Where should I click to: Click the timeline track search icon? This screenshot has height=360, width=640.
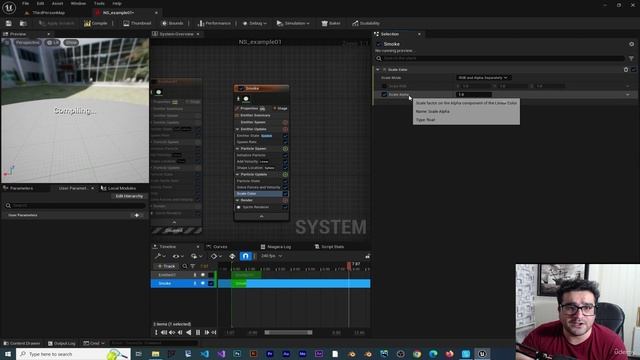(x=185, y=266)
